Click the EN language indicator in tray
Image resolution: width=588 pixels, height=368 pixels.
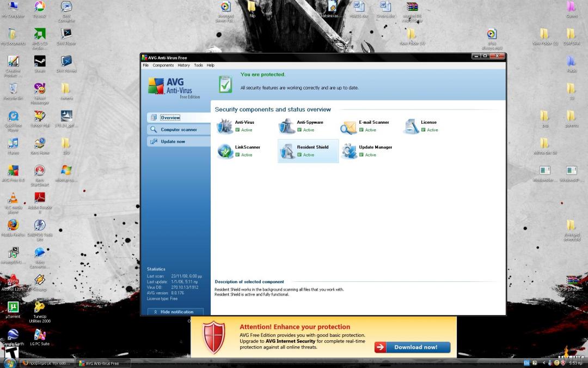point(526,363)
